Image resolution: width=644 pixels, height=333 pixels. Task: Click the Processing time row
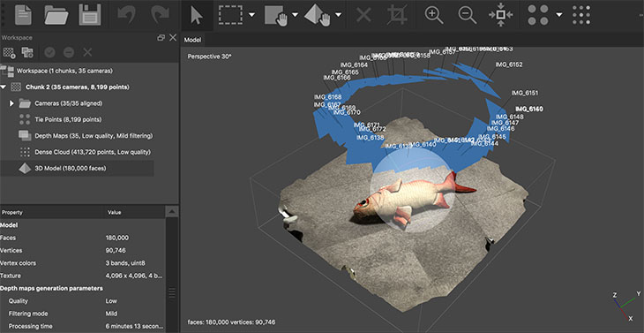83,326
